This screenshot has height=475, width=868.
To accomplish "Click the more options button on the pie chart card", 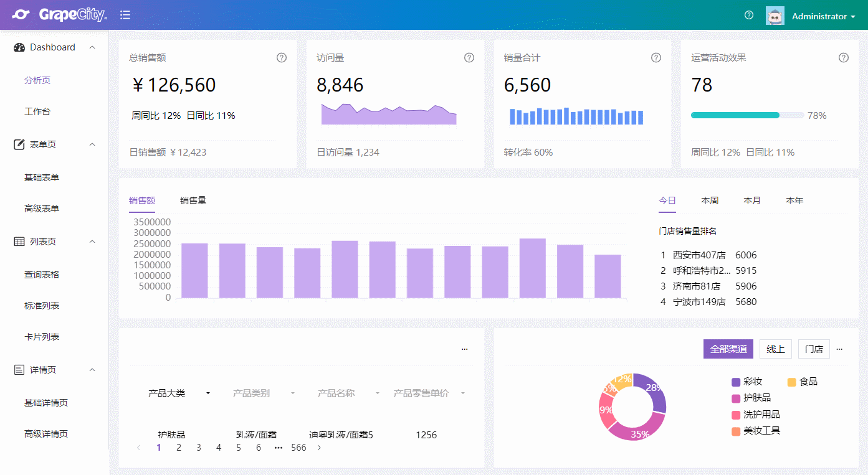I will (839, 349).
